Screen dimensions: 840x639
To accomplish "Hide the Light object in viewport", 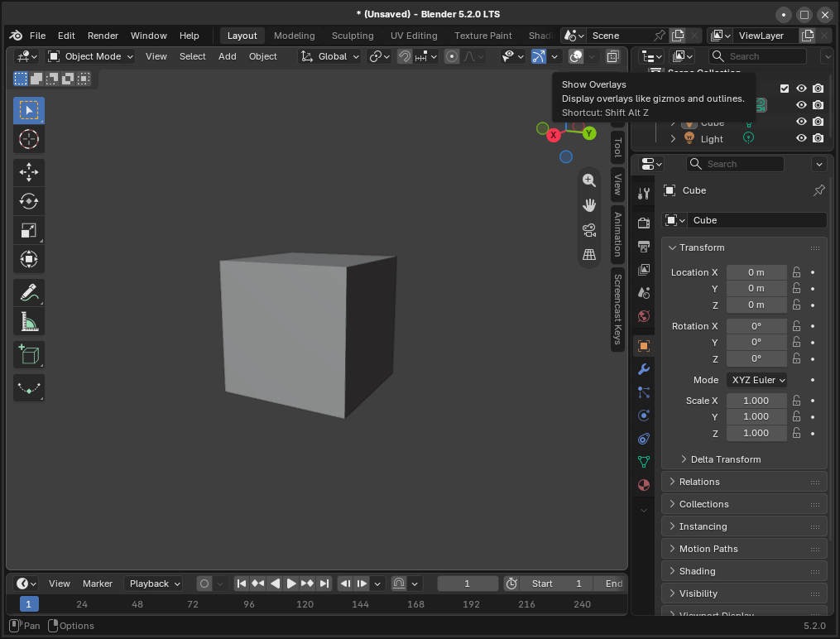I will point(801,138).
